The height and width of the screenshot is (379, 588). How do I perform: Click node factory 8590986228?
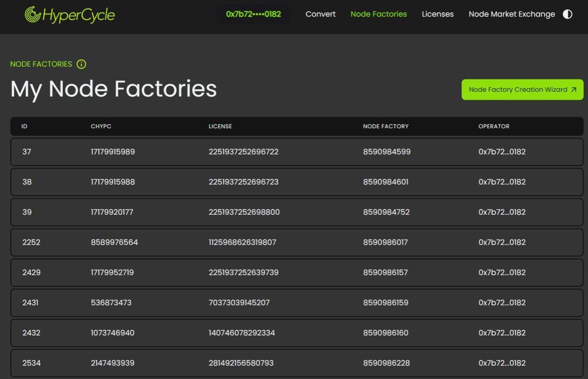coord(386,363)
